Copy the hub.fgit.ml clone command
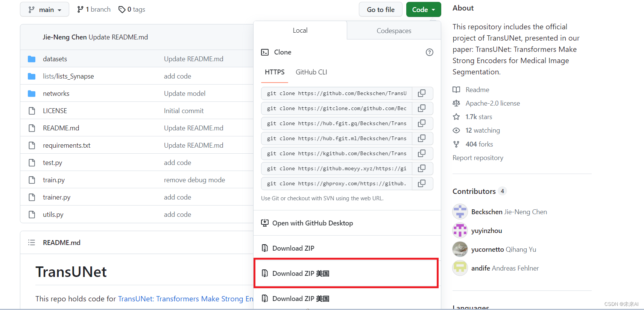Image resolution: width=644 pixels, height=310 pixels. [x=422, y=138]
